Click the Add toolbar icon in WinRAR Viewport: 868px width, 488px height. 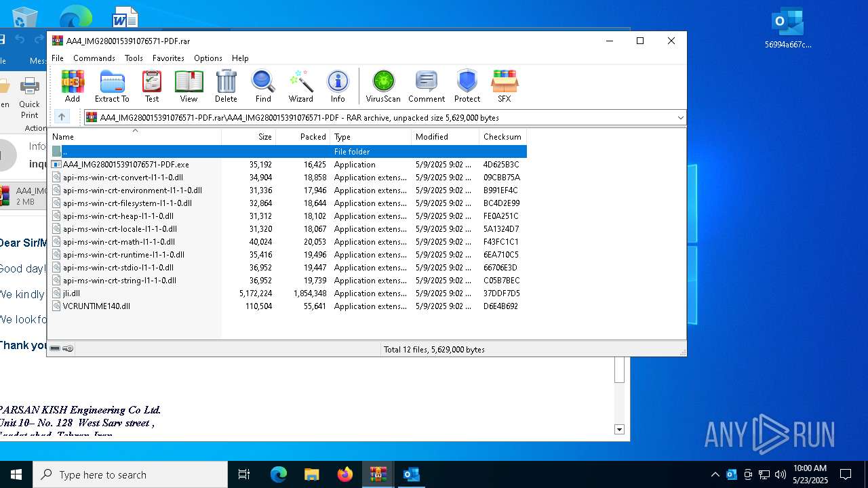[73, 86]
